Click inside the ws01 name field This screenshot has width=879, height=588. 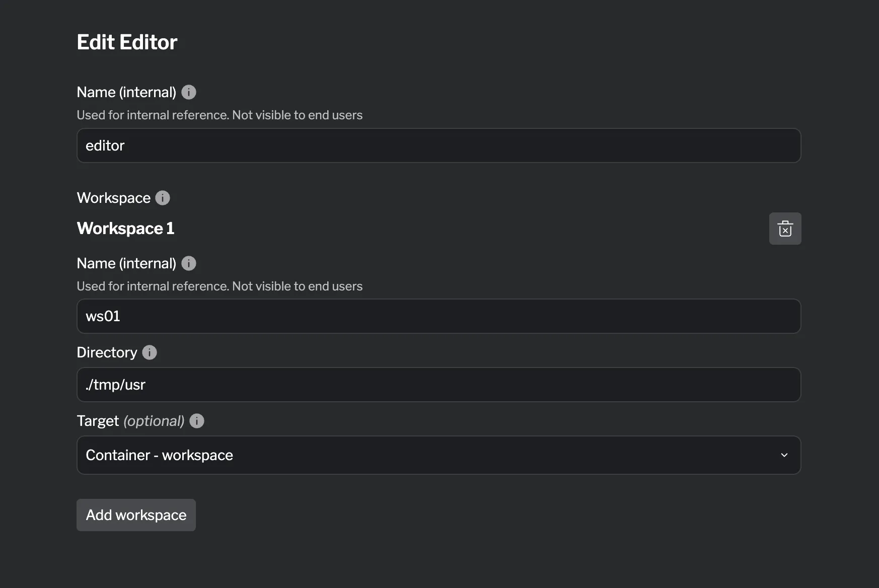438,316
